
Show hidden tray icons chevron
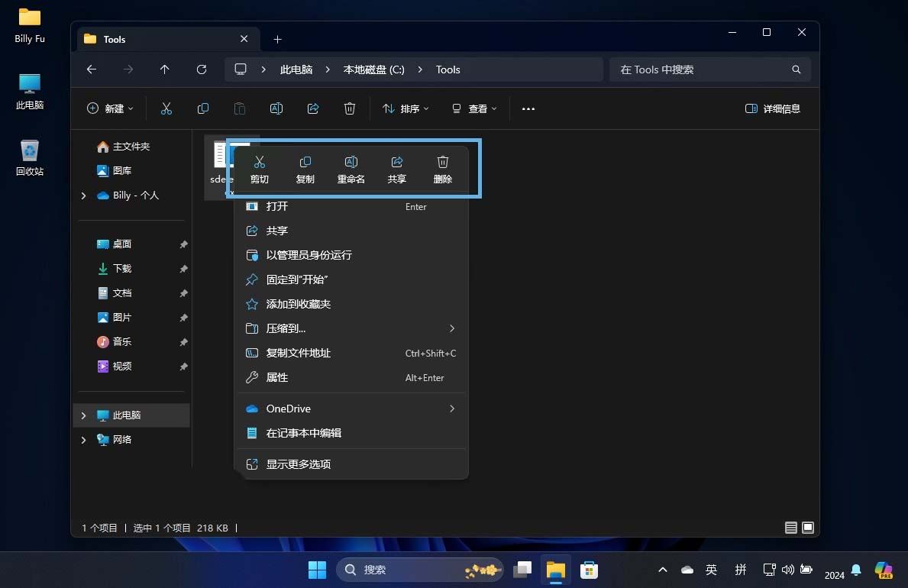pyautogui.click(x=662, y=570)
